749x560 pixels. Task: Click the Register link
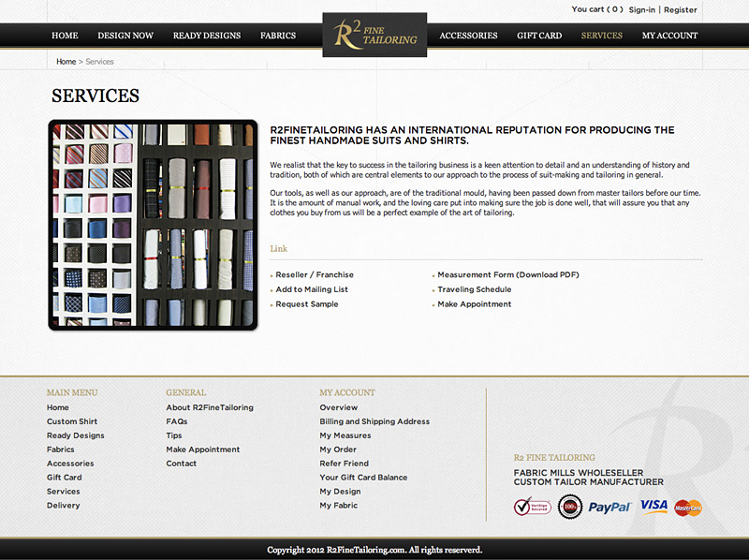(x=681, y=9)
